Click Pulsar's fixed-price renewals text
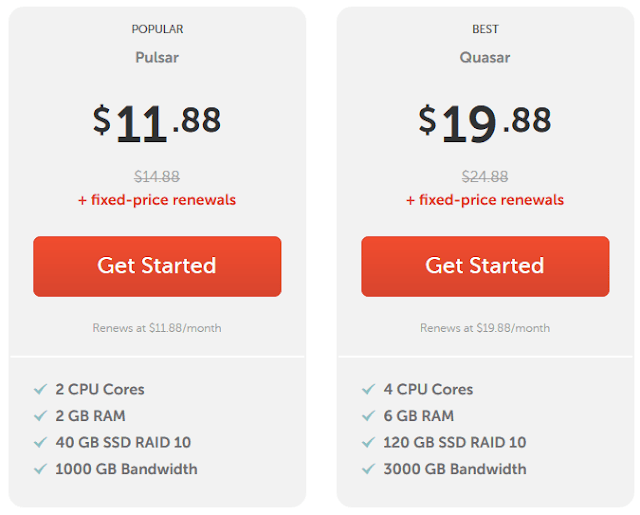This screenshot has width=640, height=515. pyautogui.click(x=157, y=200)
